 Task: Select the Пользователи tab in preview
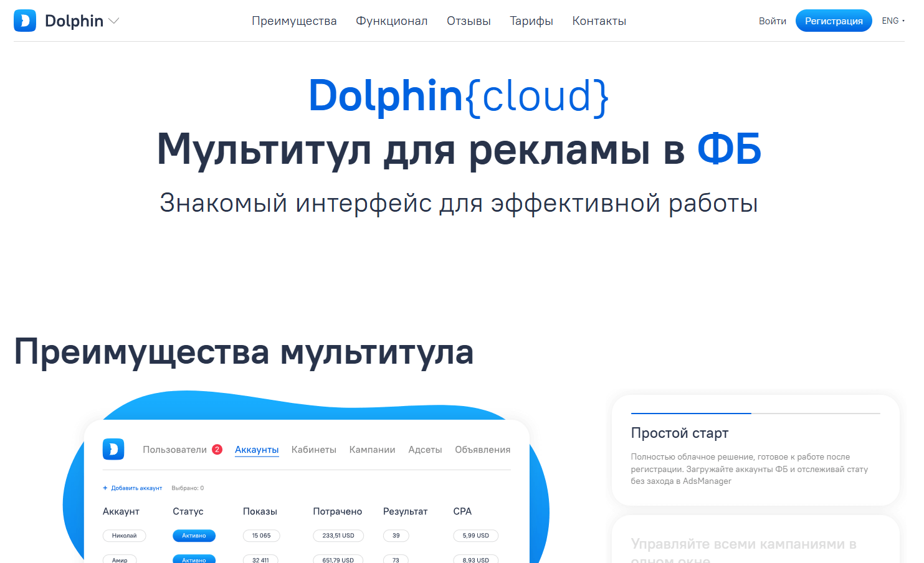tap(174, 450)
